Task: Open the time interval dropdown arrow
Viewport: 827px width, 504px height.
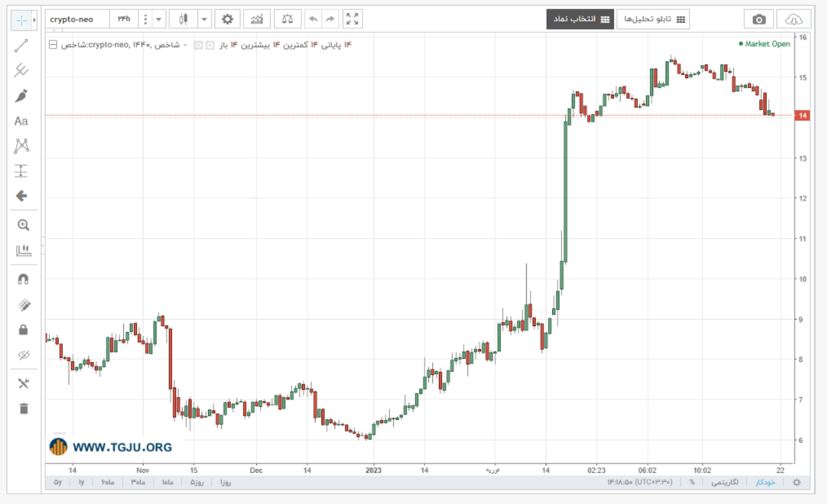Action: click(158, 19)
